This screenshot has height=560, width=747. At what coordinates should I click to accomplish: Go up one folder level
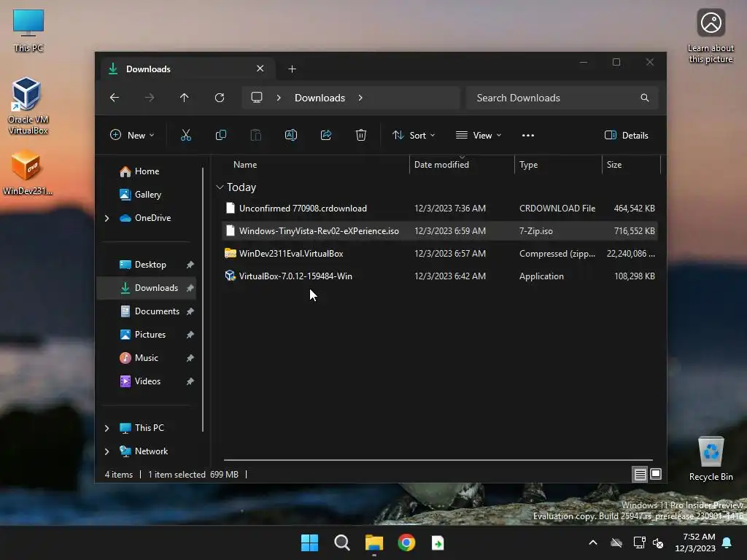pyautogui.click(x=185, y=98)
